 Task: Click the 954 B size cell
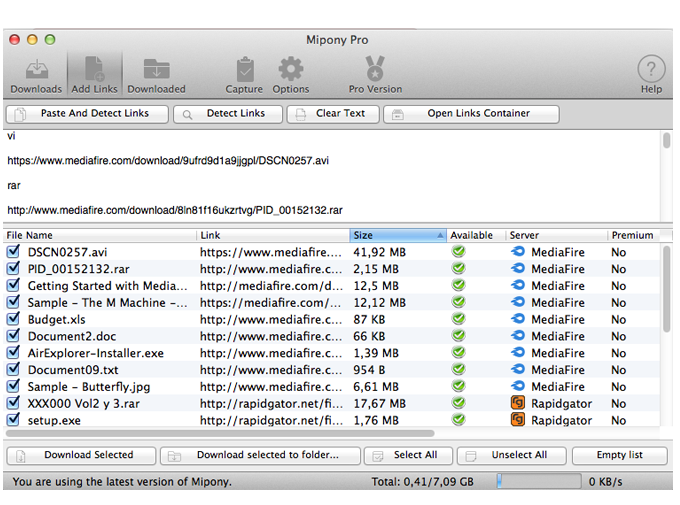point(369,370)
